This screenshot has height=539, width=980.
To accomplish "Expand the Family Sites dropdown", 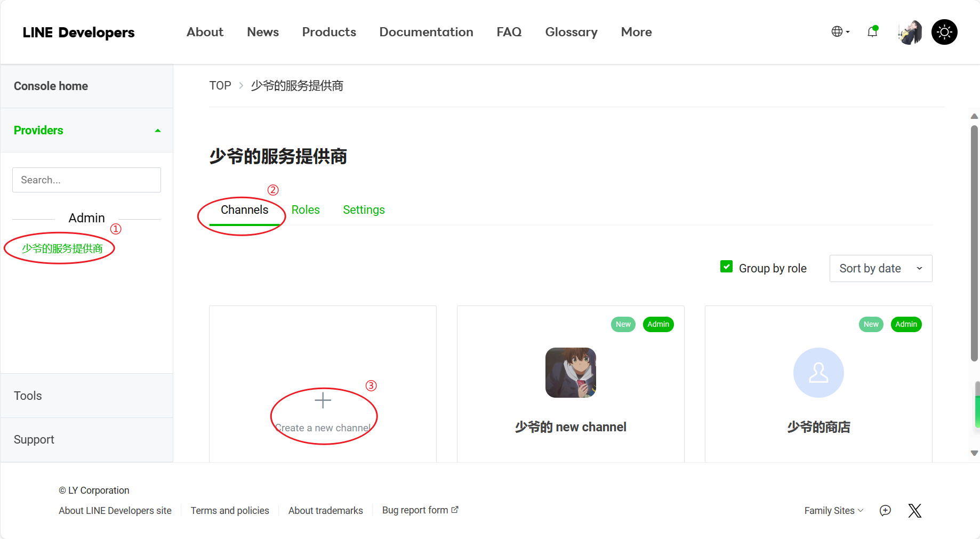I will coord(834,511).
